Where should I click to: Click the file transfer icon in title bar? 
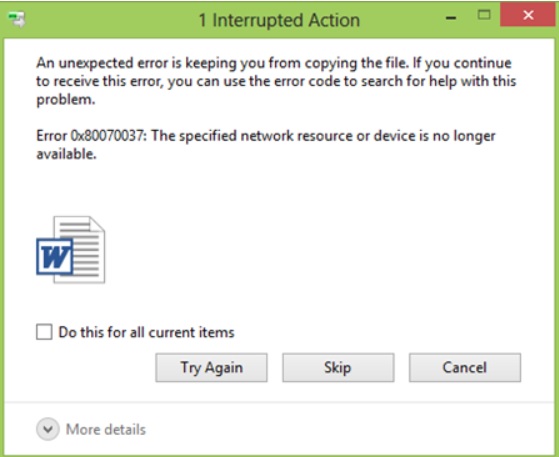click(x=16, y=19)
